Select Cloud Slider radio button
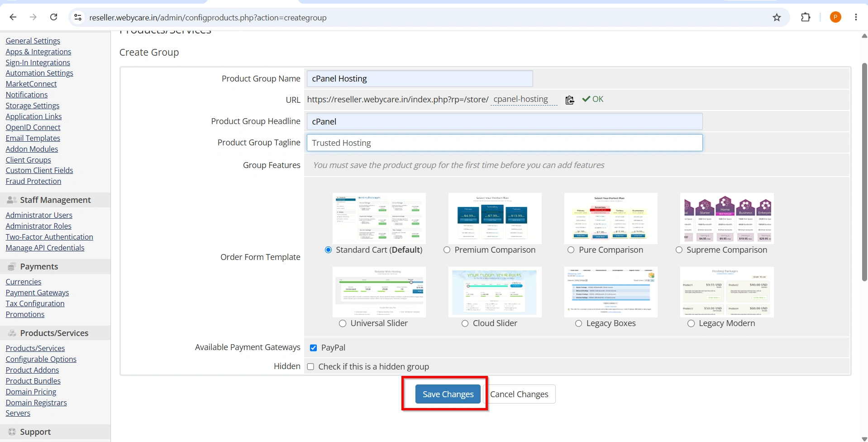 click(x=465, y=323)
